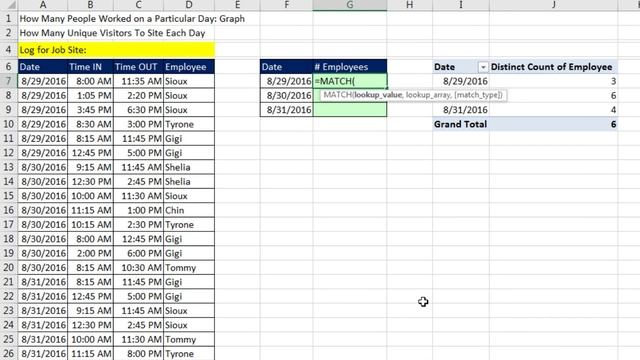
Task: Select cell F9 with date 8/31/2016
Action: point(287,110)
